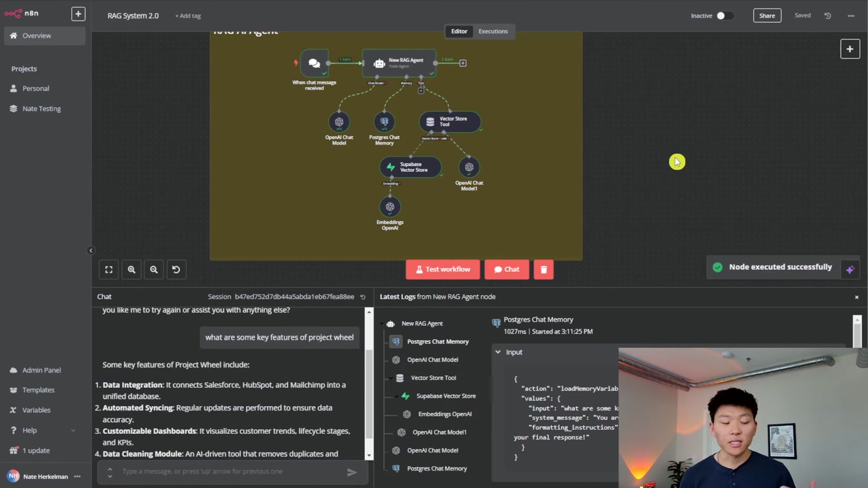Click the add node plus button on canvas
Screen dimensions: 868x488
point(850,49)
